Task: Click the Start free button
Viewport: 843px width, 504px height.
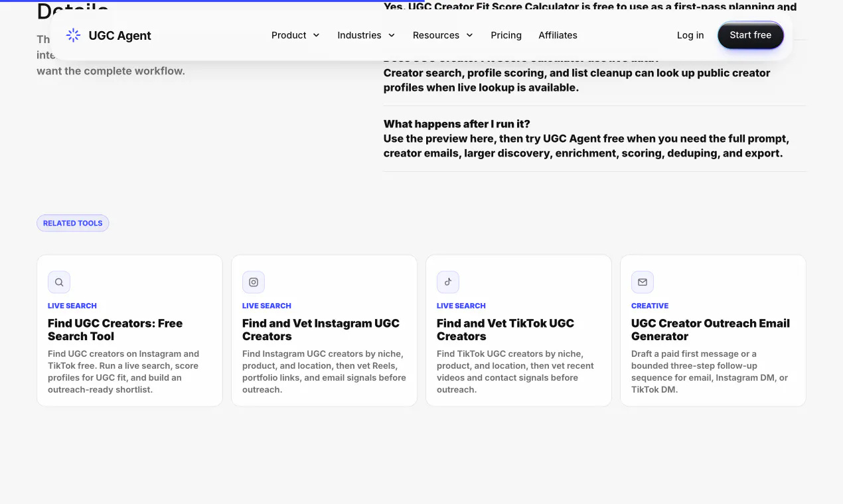Action: click(x=751, y=35)
